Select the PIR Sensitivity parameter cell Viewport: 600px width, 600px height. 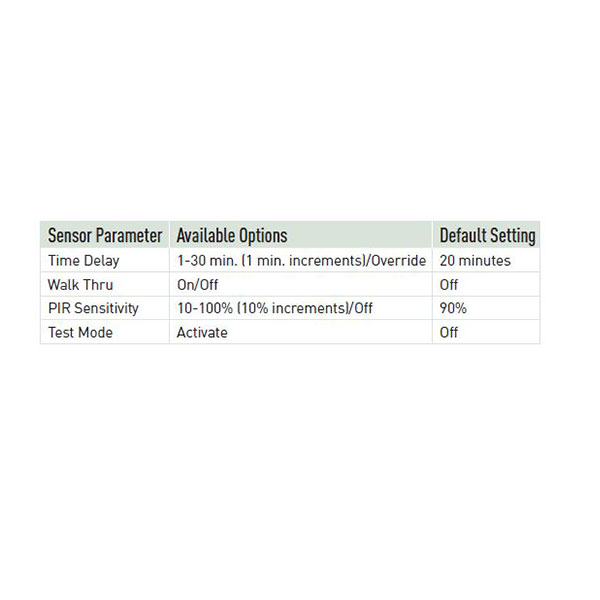pyautogui.click(x=105, y=308)
